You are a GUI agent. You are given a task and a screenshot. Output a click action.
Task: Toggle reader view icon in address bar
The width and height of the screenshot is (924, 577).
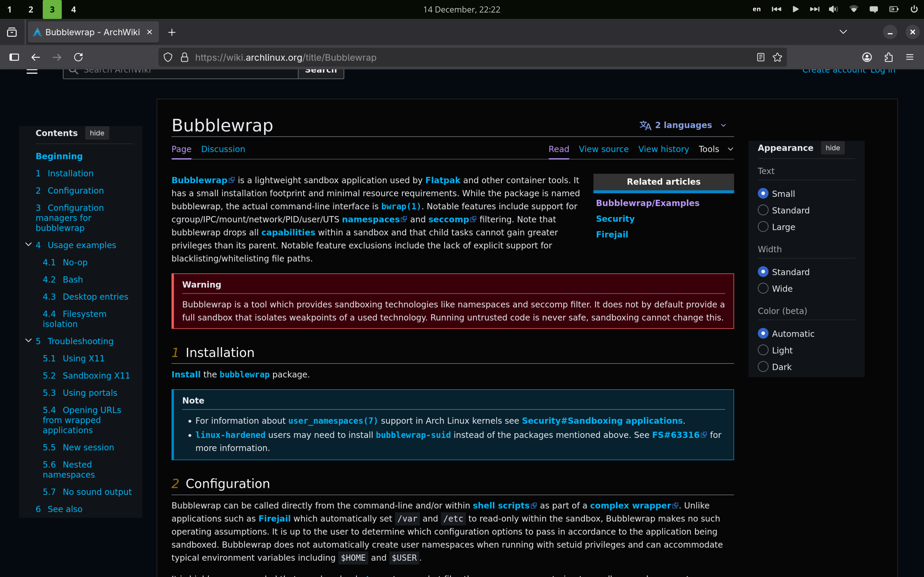point(760,57)
